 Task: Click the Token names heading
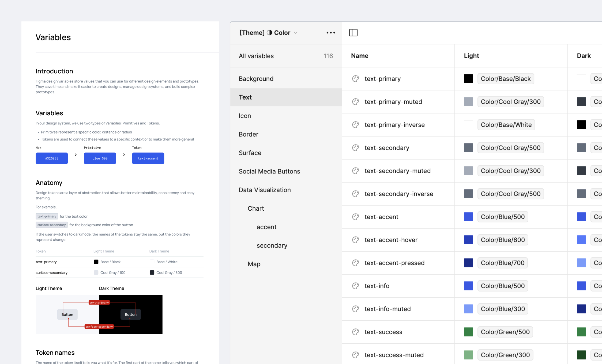pyautogui.click(x=55, y=352)
